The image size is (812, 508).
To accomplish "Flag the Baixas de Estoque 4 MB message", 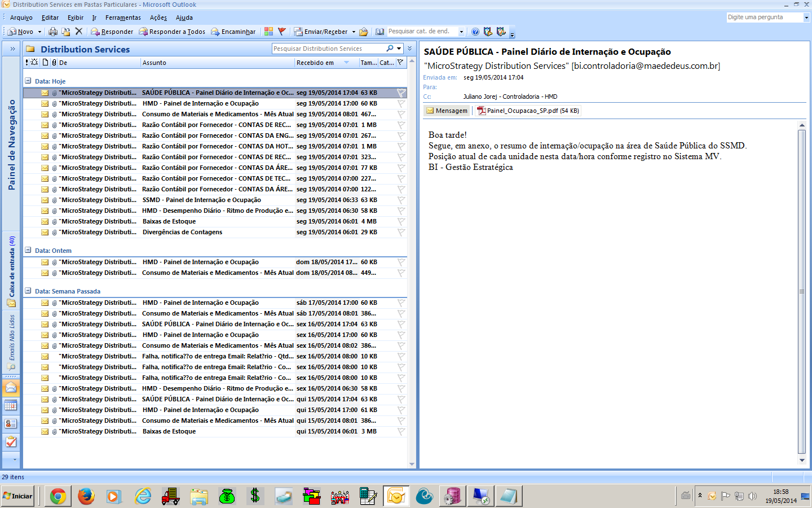I will point(401,221).
